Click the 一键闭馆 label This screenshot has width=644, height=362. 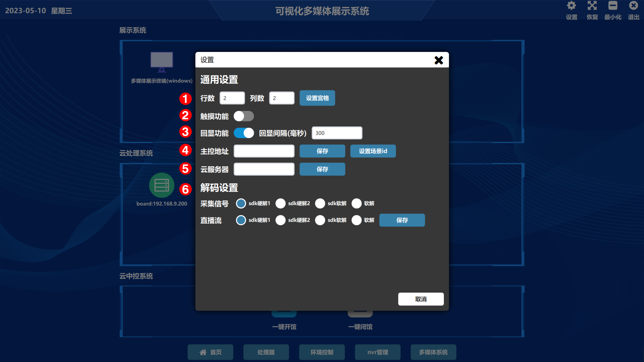(x=360, y=327)
